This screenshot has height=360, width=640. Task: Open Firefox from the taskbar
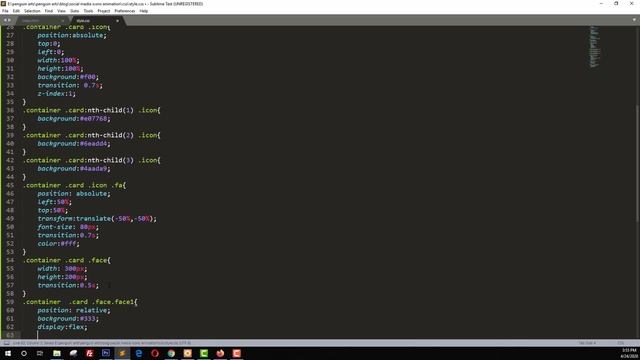(220, 353)
